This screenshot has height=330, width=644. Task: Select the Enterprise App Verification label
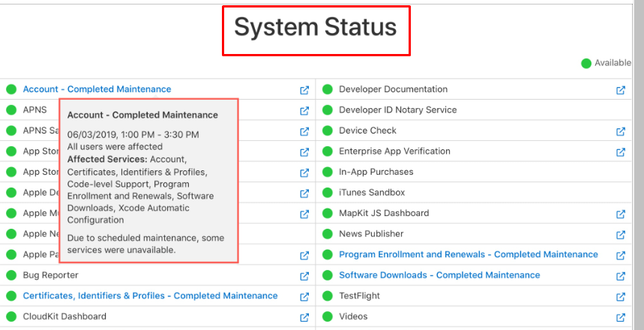point(394,151)
